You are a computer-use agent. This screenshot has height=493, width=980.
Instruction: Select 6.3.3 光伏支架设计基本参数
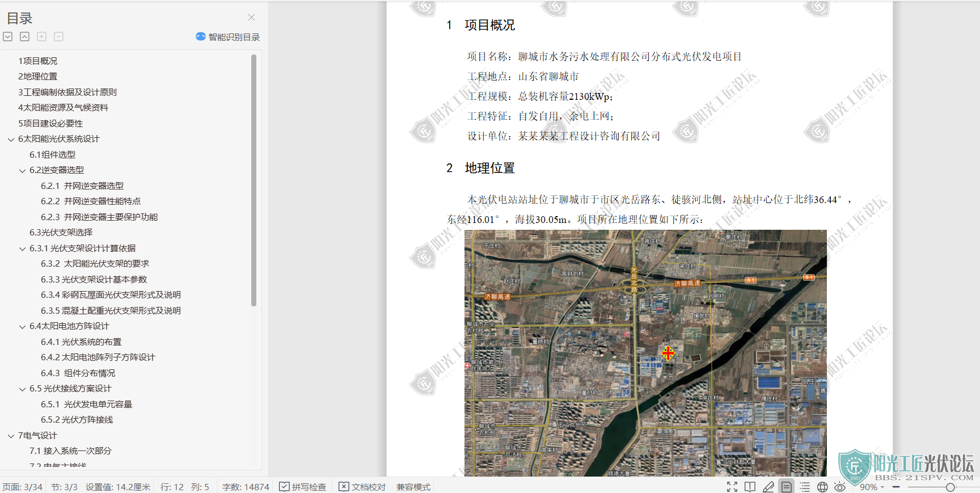pyautogui.click(x=94, y=279)
